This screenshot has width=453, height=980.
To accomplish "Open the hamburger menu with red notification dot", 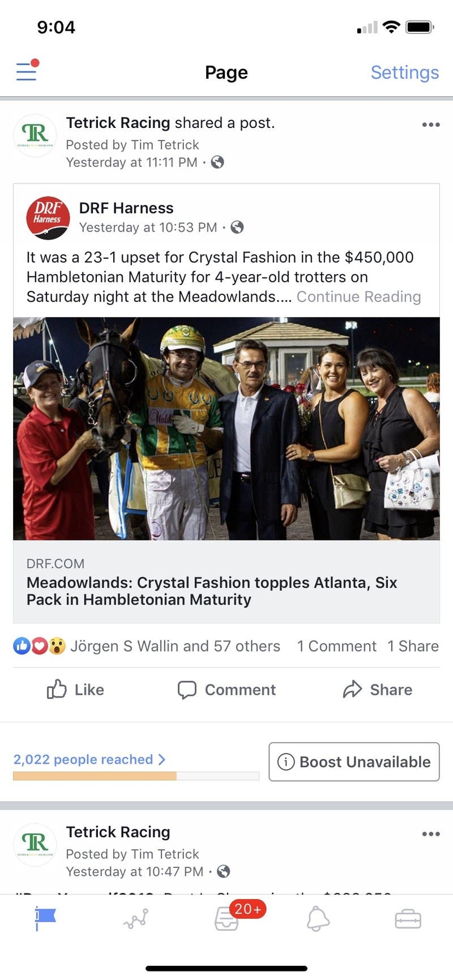I will click(x=27, y=72).
